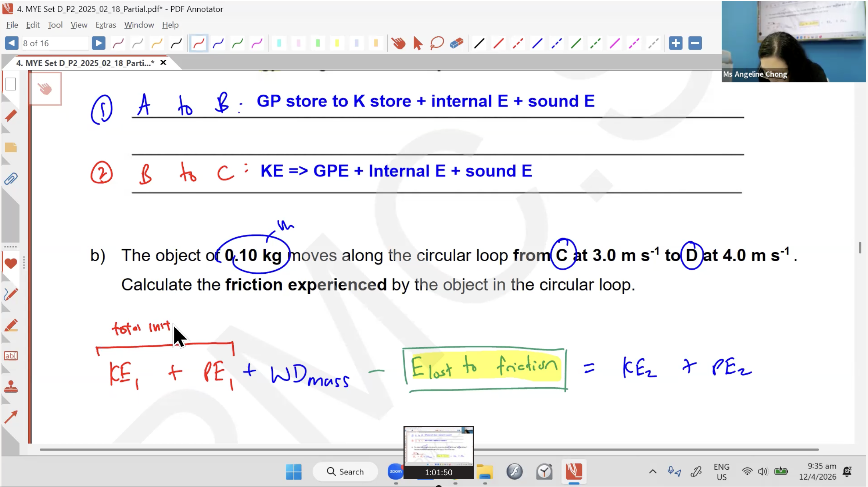Pick the green highlighter swatch
Image resolution: width=868 pixels, height=487 pixels.
(x=318, y=43)
